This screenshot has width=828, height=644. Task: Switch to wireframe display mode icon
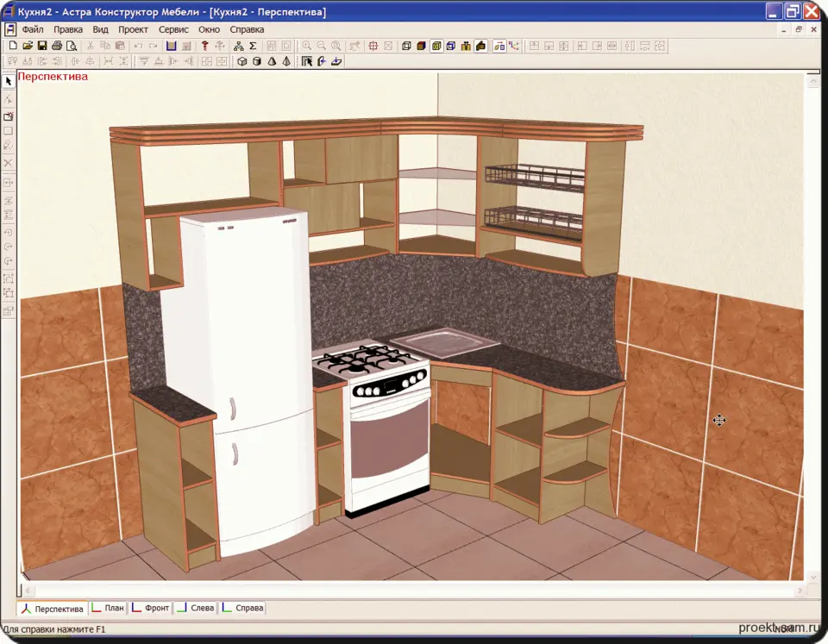406,46
